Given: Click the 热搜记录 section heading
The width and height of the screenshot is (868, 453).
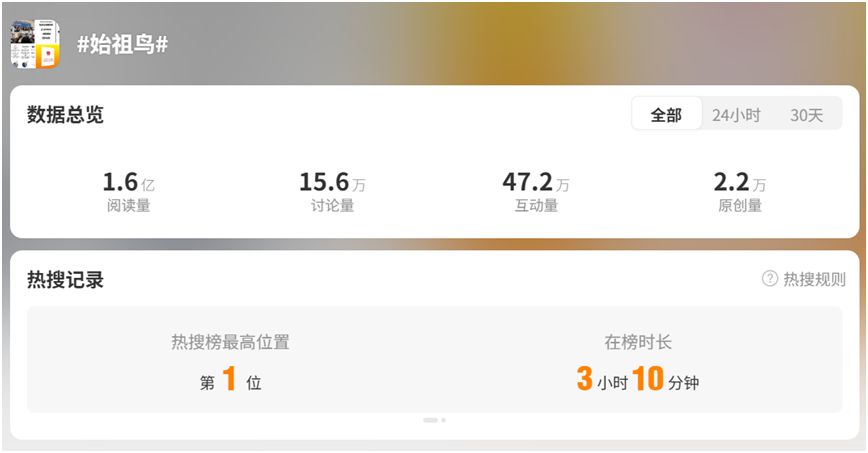Looking at the screenshot, I should pos(65,280).
